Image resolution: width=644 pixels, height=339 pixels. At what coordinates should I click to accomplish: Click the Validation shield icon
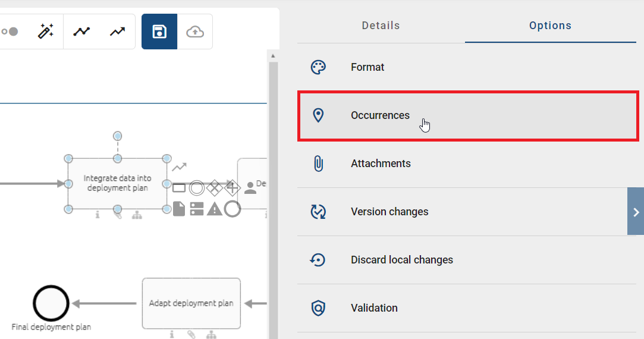[x=318, y=307]
